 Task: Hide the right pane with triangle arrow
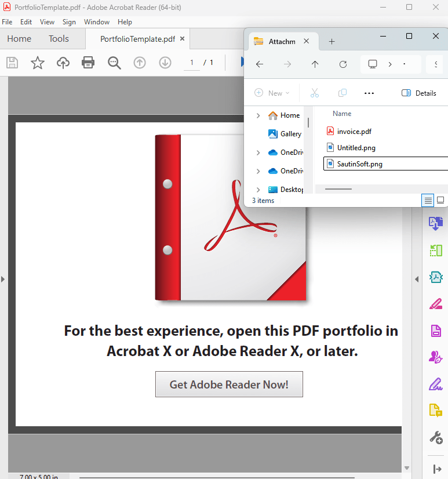pyautogui.click(x=417, y=279)
